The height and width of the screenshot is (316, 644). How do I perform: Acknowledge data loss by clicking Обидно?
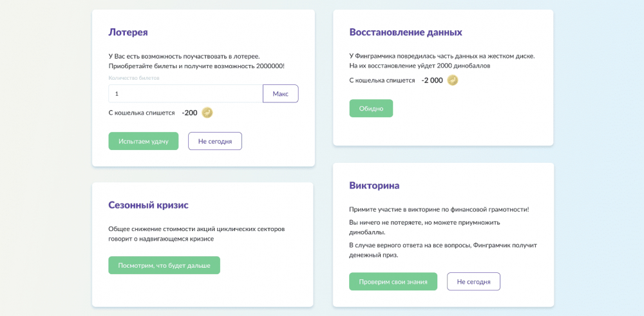pyautogui.click(x=372, y=108)
